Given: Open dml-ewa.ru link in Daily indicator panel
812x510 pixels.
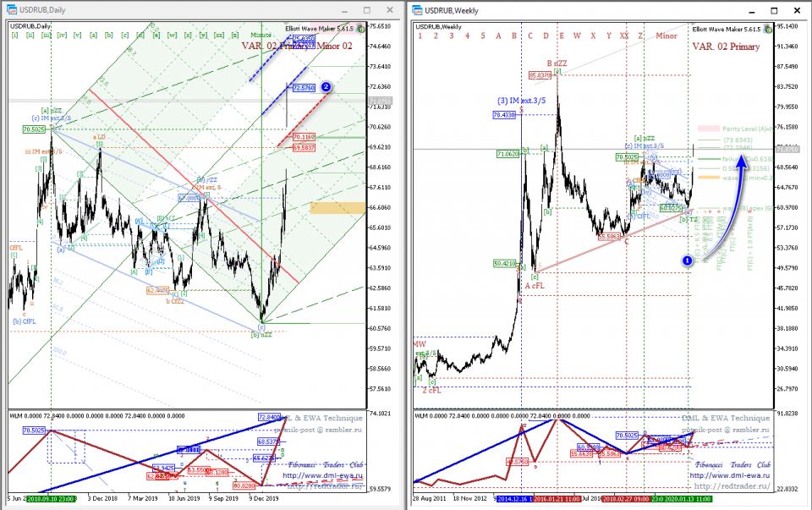Looking at the screenshot, I should pyautogui.click(x=322, y=475).
